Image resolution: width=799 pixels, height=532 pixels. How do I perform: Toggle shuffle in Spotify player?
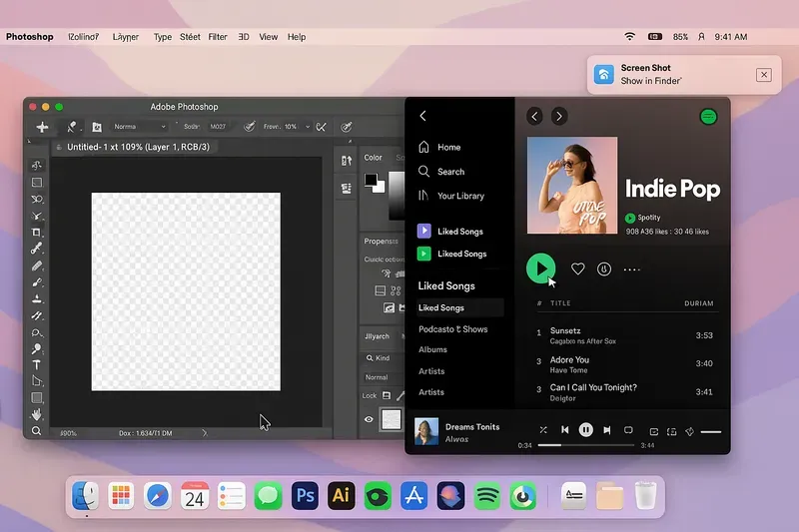pos(543,430)
